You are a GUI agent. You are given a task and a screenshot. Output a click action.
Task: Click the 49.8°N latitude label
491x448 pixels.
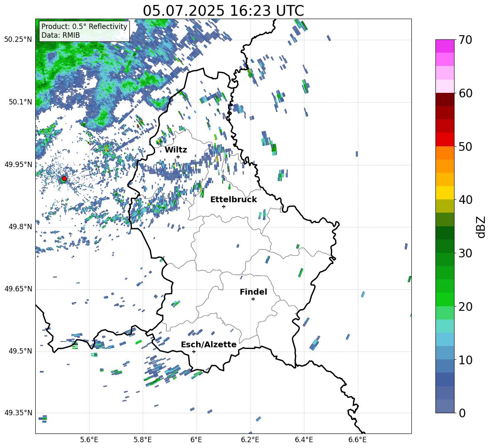(20, 227)
